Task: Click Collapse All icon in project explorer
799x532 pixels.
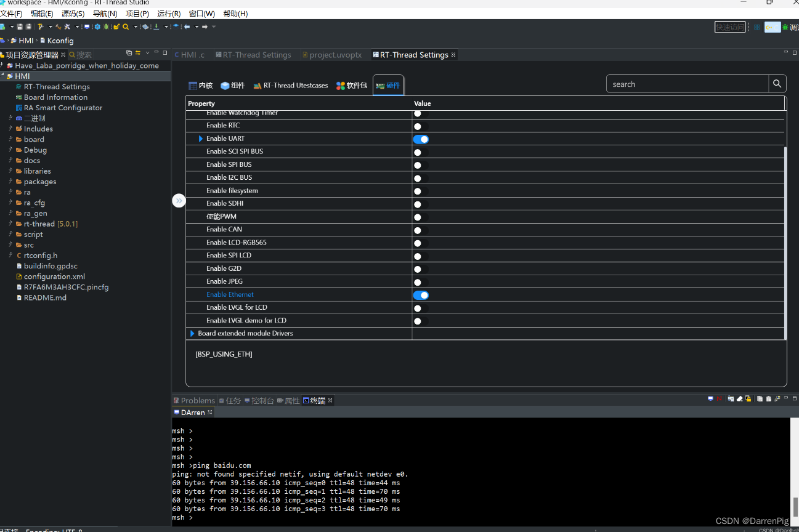Action: [x=129, y=53]
